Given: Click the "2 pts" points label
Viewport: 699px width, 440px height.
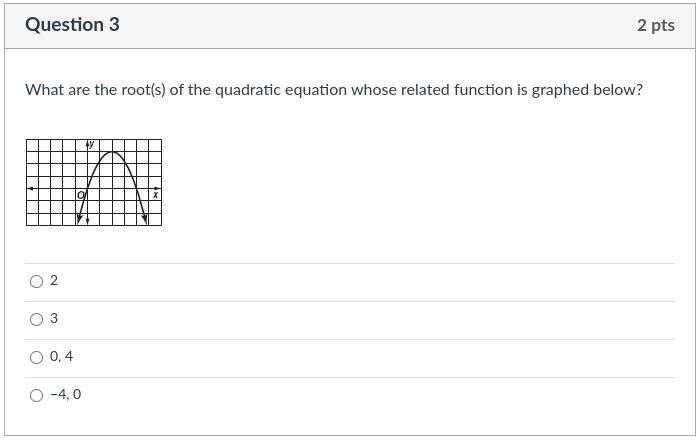Looking at the screenshot, I should pyautogui.click(x=655, y=25).
